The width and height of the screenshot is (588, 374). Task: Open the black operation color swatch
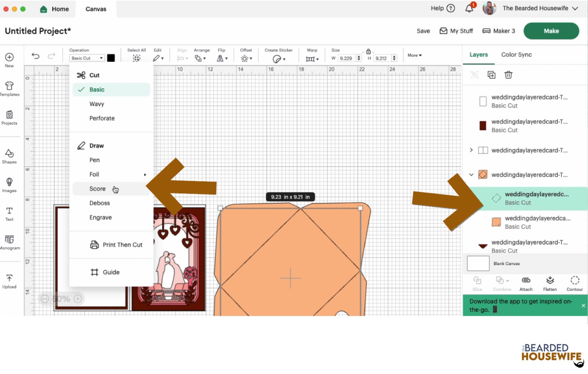111,58
